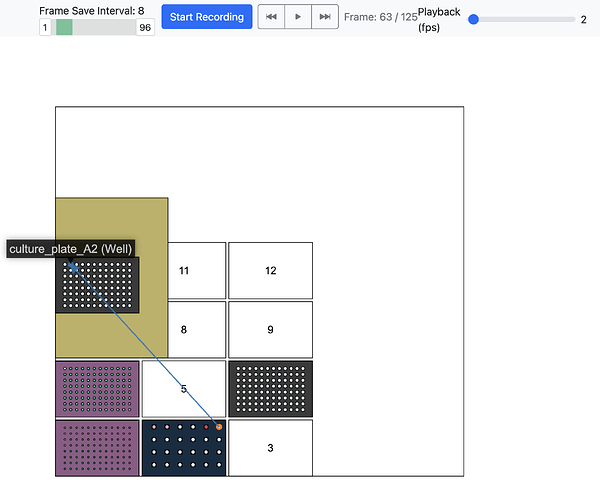
Task: Select deck slot 12
Action: pos(270,270)
